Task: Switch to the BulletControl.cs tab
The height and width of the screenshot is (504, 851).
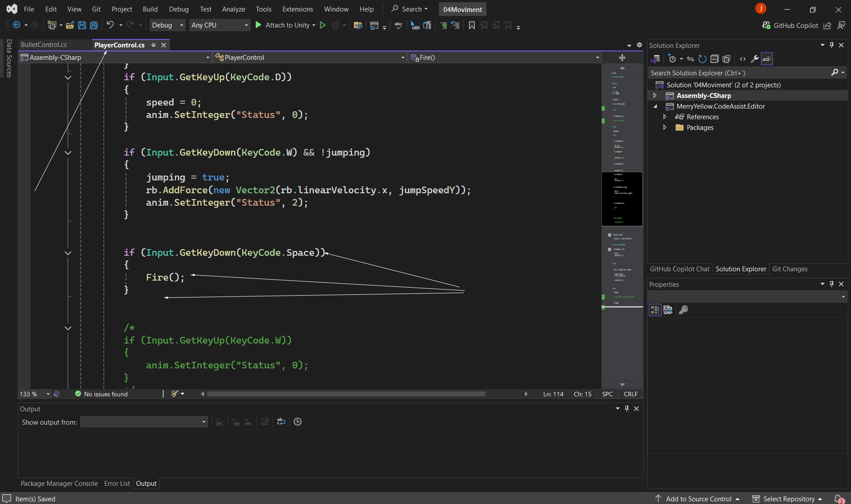Action: pyautogui.click(x=44, y=45)
